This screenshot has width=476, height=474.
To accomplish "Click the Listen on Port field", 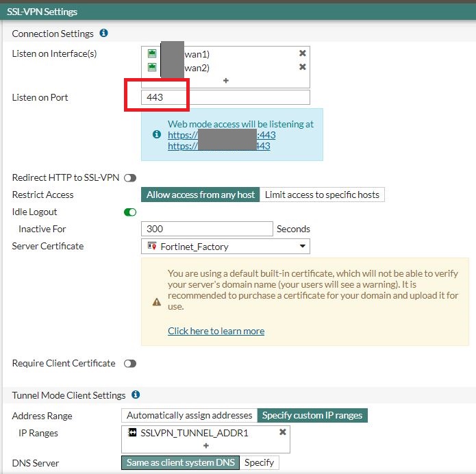I will click(x=225, y=97).
